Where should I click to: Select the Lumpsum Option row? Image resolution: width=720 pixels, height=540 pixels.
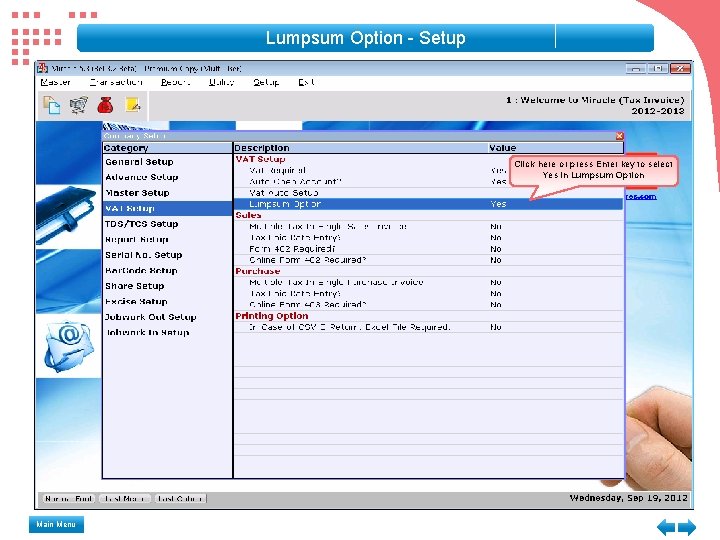(428, 204)
